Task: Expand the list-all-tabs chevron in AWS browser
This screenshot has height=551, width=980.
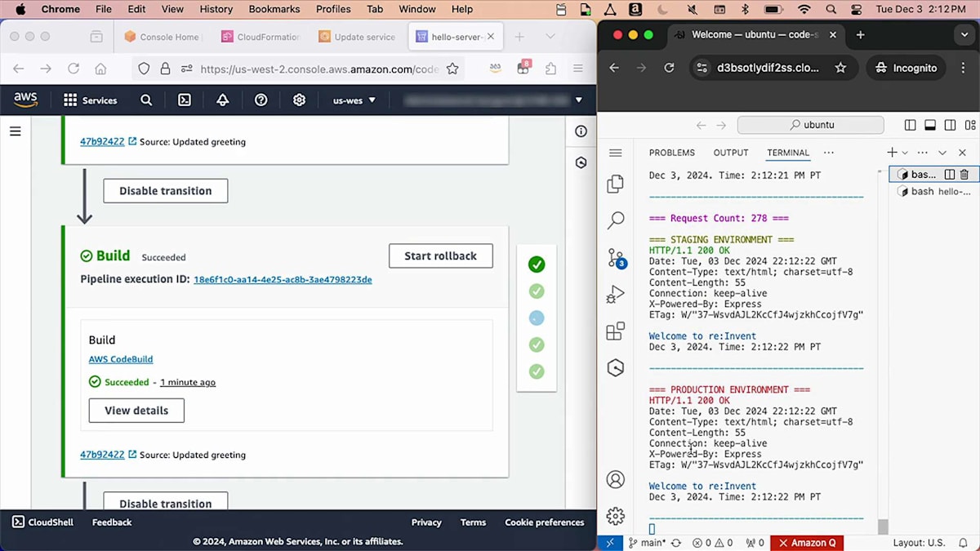Action: pos(550,37)
